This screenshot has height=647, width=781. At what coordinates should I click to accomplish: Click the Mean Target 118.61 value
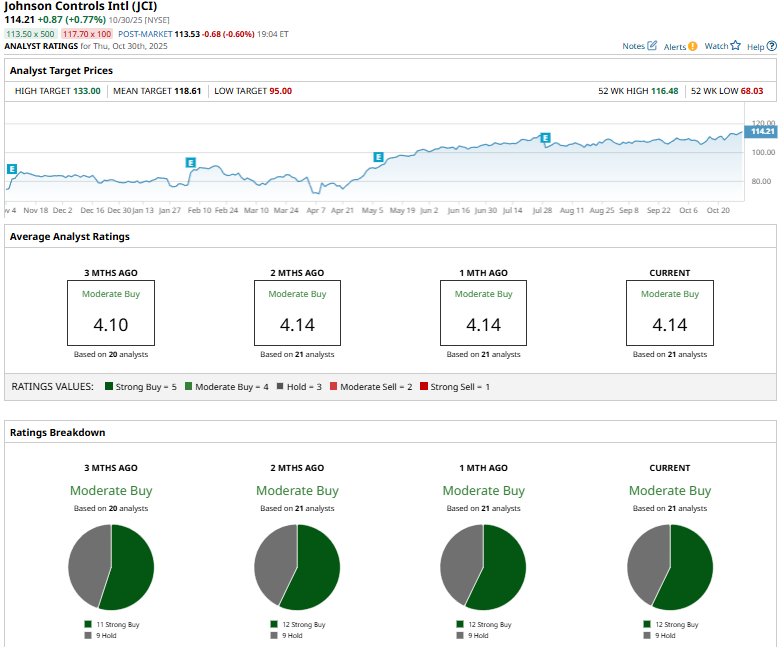click(x=181, y=91)
